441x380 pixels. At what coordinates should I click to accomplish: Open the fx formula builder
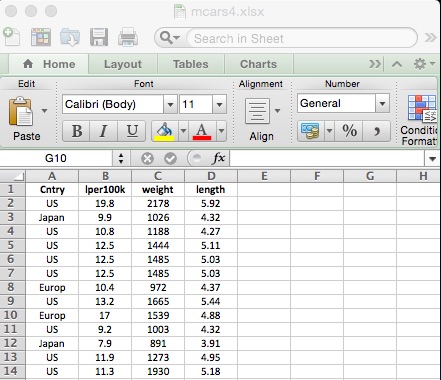(219, 158)
